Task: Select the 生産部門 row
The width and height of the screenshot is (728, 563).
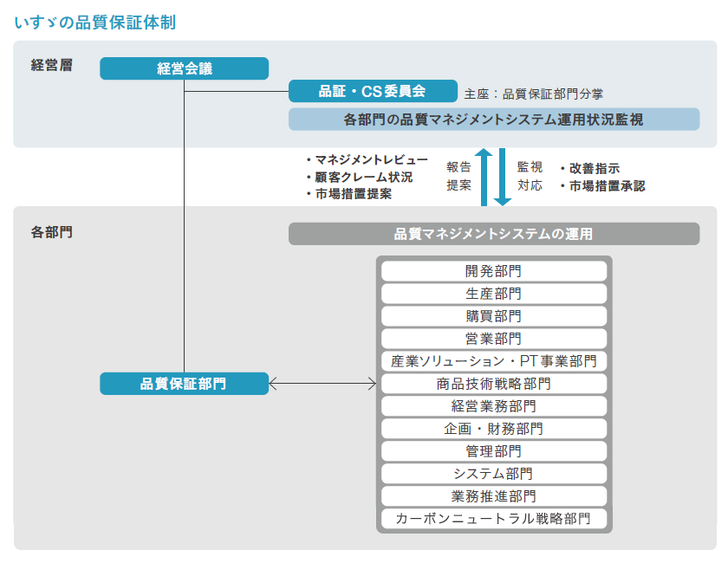Action: pyautogui.click(x=494, y=294)
